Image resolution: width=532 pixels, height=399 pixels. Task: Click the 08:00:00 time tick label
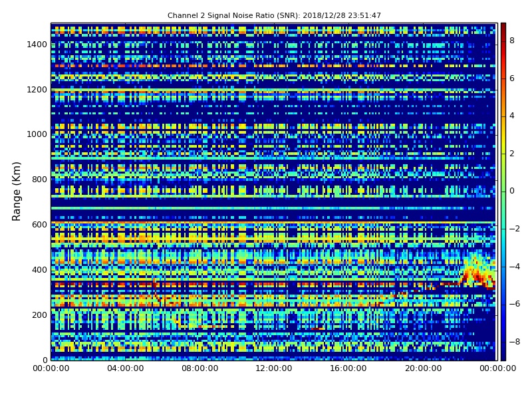click(200, 368)
